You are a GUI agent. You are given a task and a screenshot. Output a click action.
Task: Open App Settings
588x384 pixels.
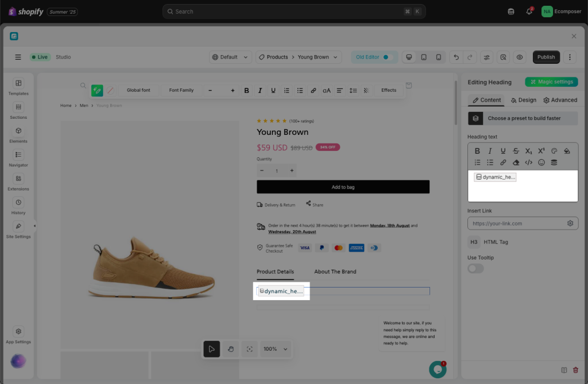[x=18, y=335]
